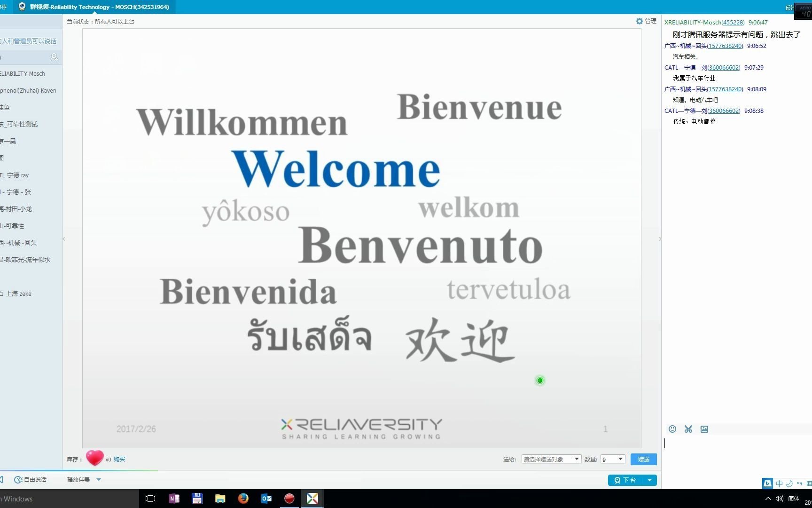This screenshot has height=508, width=812.
Task: Select participant 欧菲光-流年似水
Action: point(31,260)
